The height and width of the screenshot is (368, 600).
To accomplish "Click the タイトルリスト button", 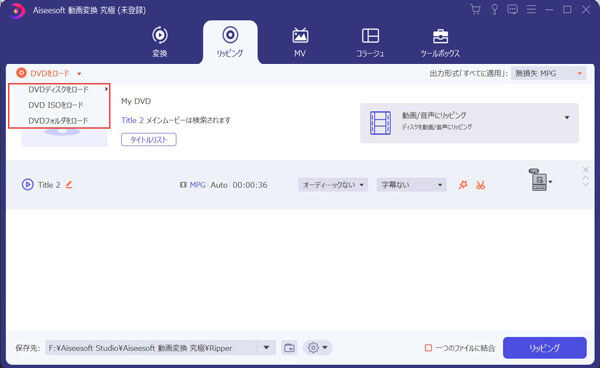I will tap(149, 140).
